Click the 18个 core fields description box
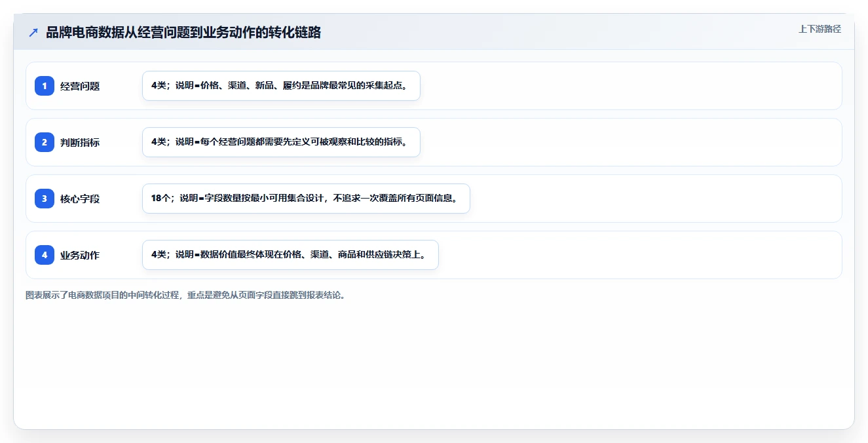Image resolution: width=868 pixels, height=443 pixels. 306,199
